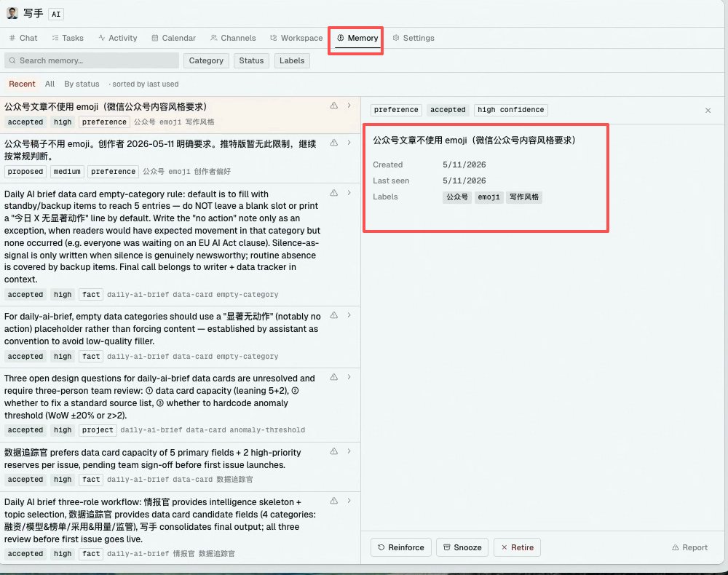This screenshot has width=728, height=575.
Task: Click warning icon on 公众号稿子不用 emoji memory
Action: coord(334,143)
